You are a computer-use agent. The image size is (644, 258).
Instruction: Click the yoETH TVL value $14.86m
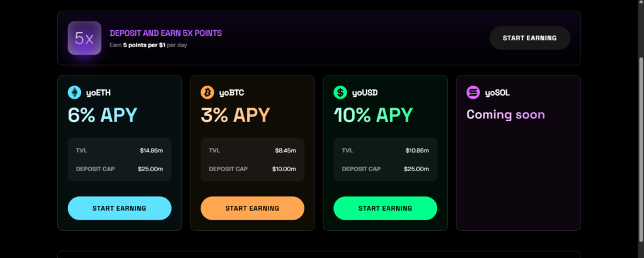tap(152, 151)
